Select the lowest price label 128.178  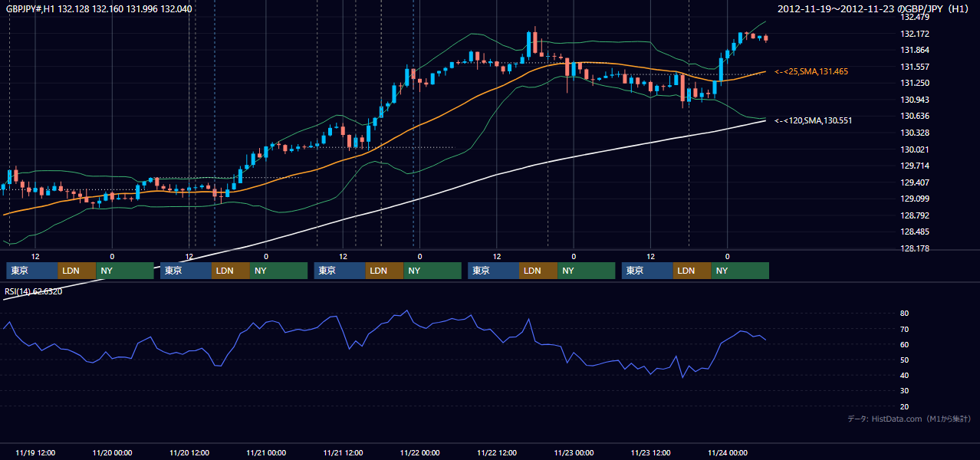coord(915,248)
